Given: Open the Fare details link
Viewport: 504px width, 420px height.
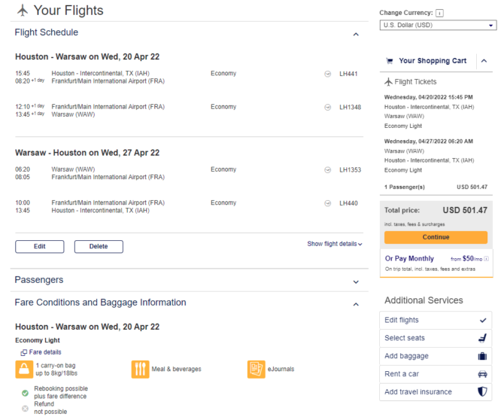Looking at the screenshot, I should (41, 352).
